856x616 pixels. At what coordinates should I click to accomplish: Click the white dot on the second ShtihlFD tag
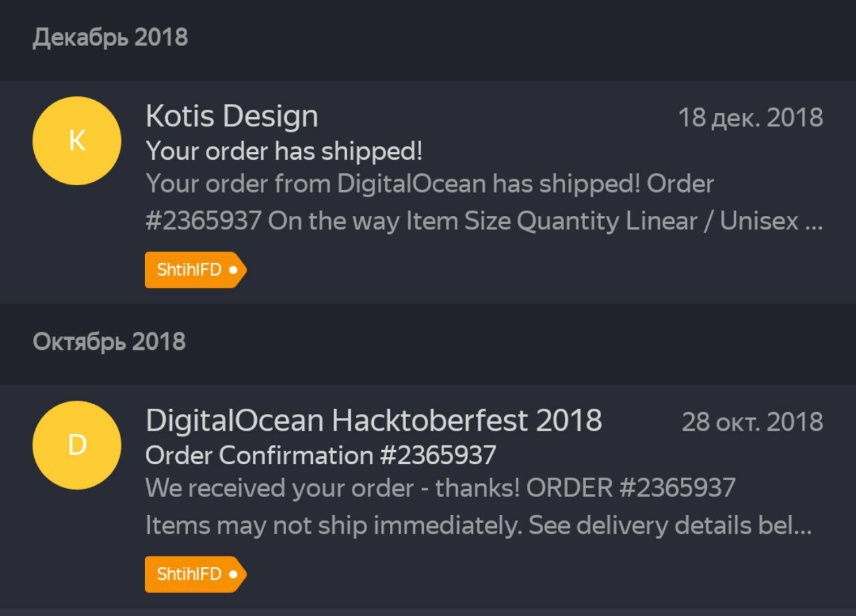[x=233, y=575]
